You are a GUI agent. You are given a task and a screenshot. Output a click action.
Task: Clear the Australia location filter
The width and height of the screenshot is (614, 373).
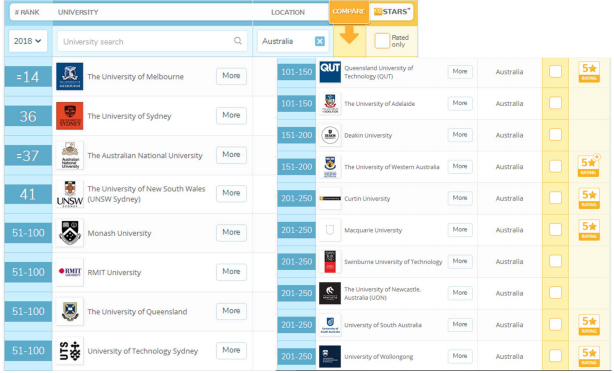320,41
